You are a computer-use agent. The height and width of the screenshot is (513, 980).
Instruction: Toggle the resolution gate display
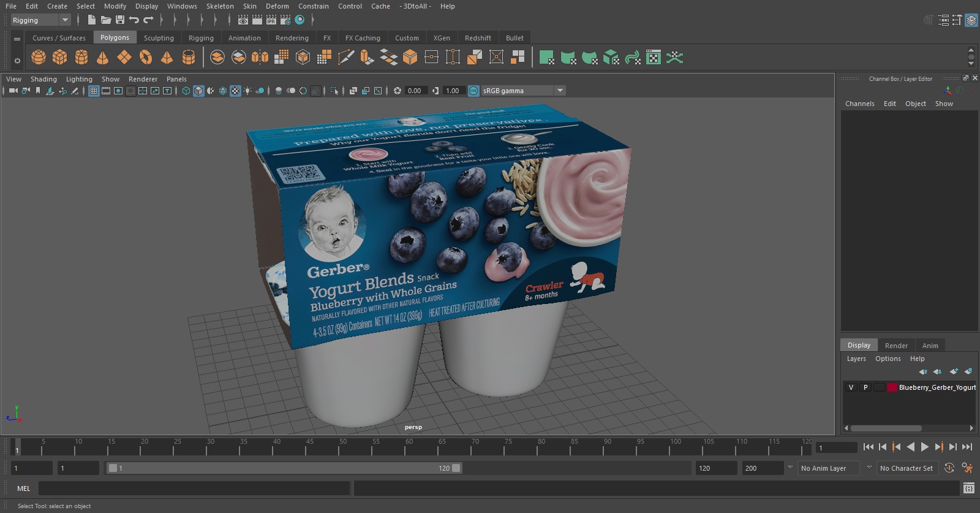click(x=118, y=91)
